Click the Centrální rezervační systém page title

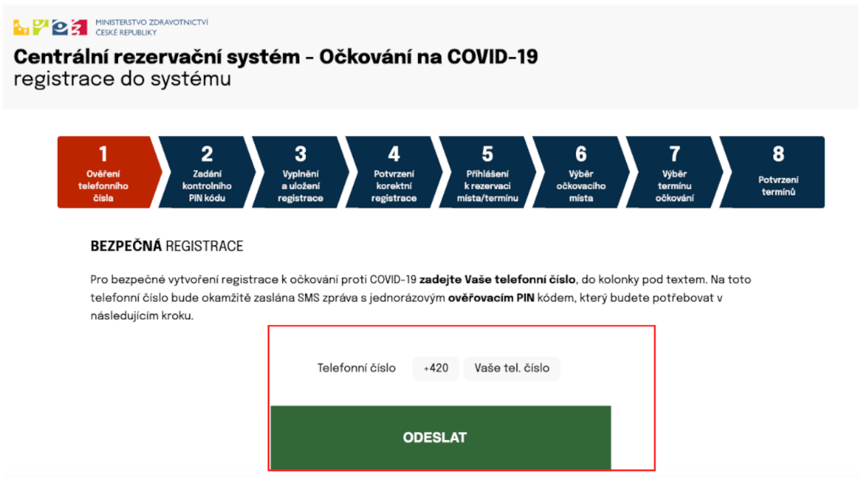pyautogui.click(x=276, y=57)
